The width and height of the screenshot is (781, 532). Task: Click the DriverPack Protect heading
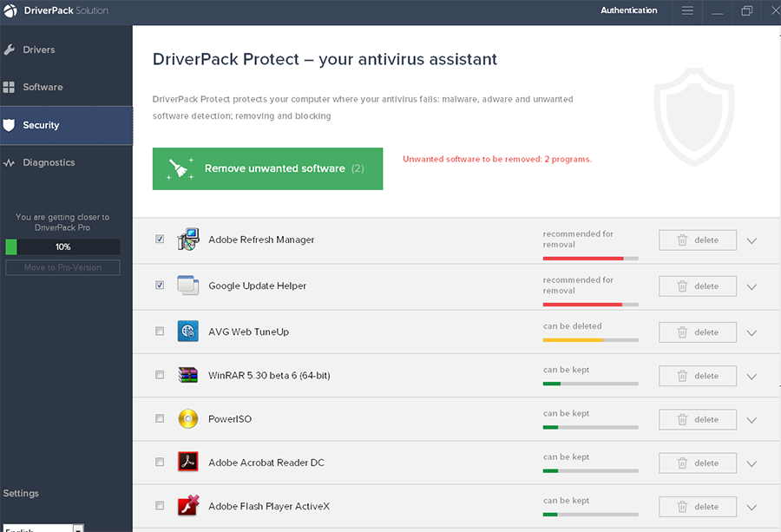click(325, 59)
